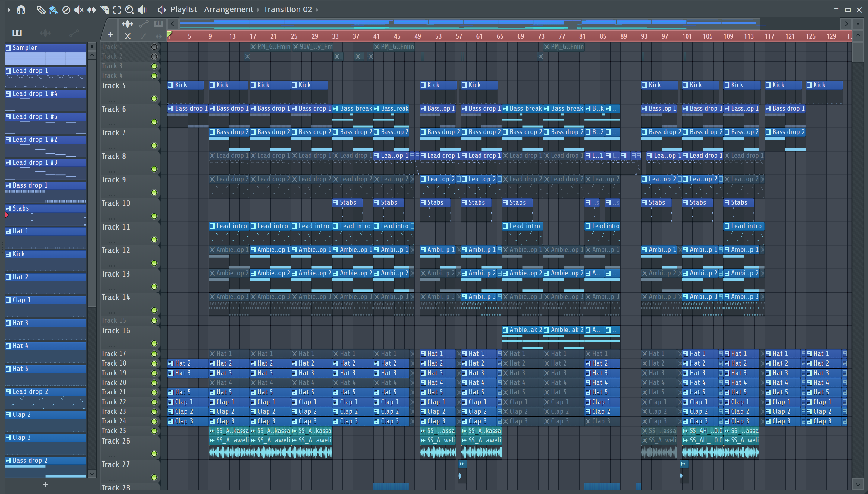
Task: Open the arrow after Transition 02
Action: (317, 10)
